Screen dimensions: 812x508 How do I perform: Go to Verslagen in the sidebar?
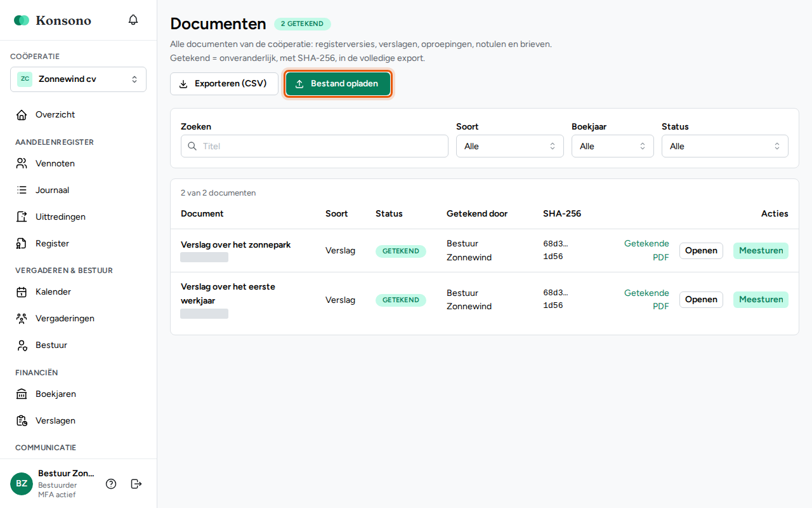tap(79, 421)
